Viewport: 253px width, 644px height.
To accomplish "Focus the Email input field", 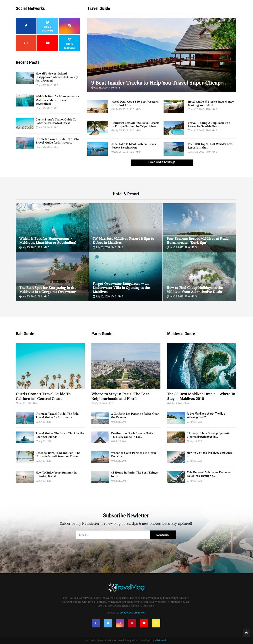I will pos(113,535).
